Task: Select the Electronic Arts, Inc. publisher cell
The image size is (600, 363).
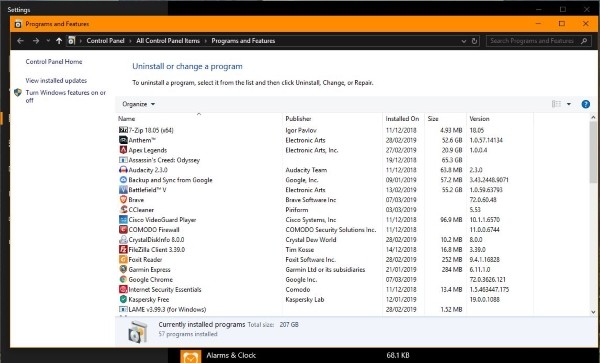Action: tap(312, 150)
